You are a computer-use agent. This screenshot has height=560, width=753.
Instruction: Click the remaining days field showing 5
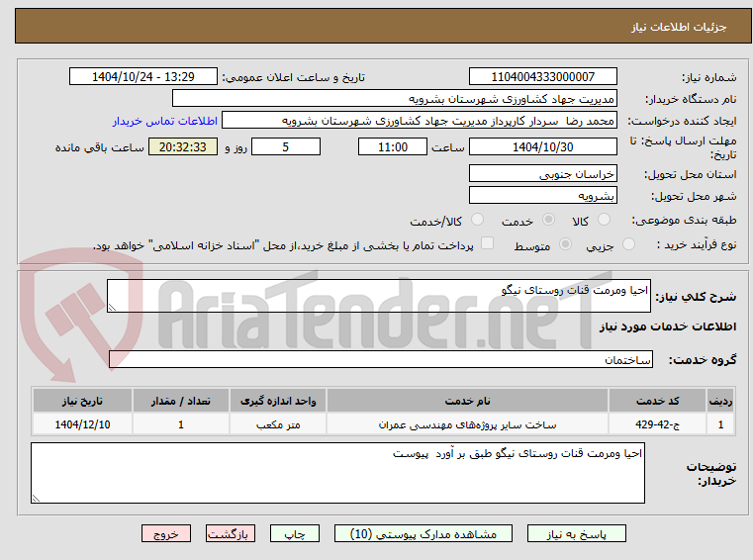click(286, 147)
